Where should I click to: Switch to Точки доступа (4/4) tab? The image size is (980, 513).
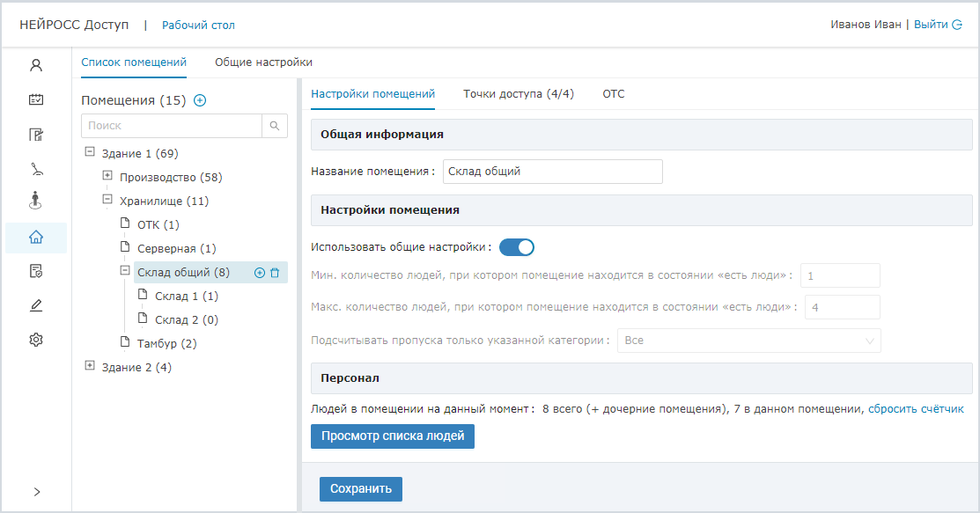point(519,94)
